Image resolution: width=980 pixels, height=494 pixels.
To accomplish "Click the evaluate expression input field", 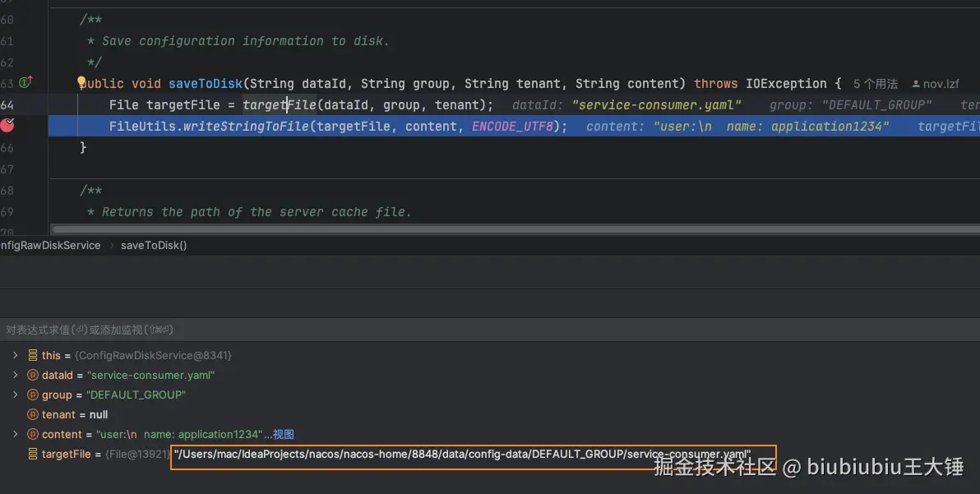I will coord(490,329).
